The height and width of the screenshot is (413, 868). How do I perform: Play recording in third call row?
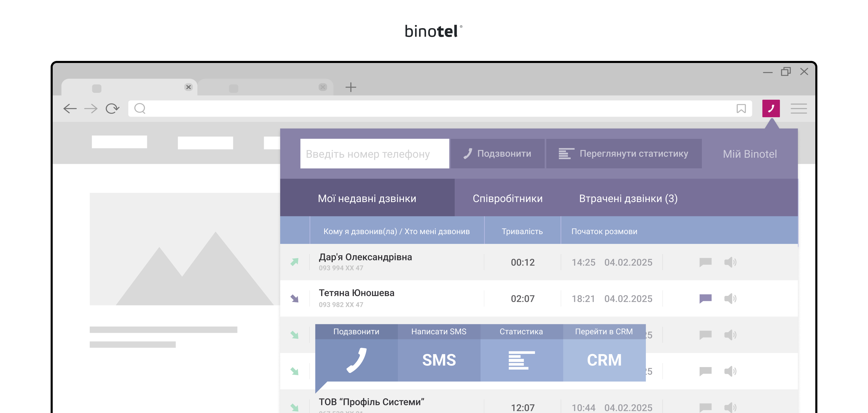click(730, 335)
